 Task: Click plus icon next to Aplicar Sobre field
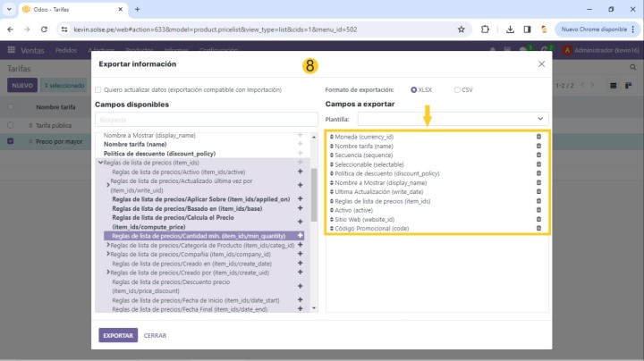coord(300,199)
